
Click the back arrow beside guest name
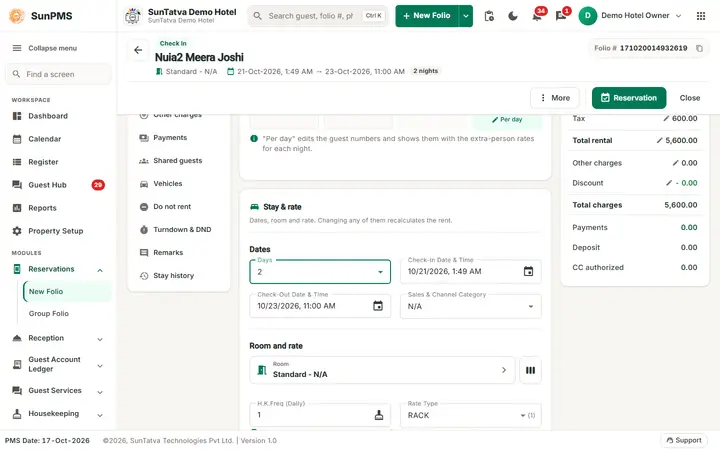(138, 50)
